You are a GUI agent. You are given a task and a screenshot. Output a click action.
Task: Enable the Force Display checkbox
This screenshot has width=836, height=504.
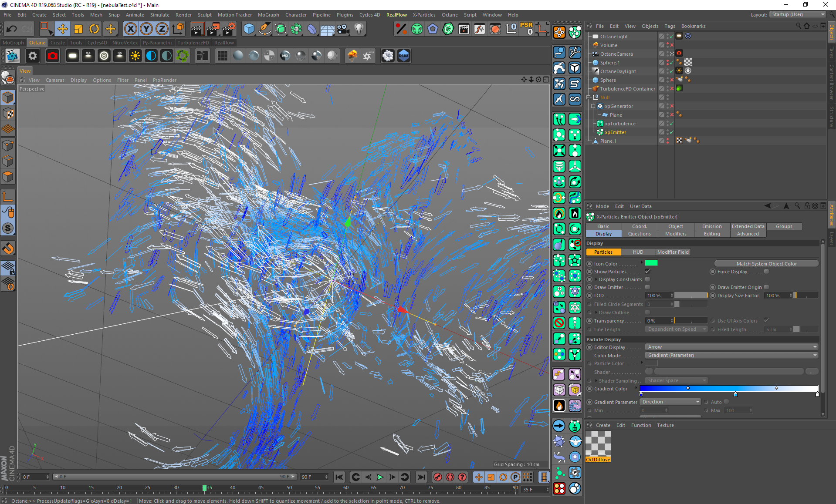coord(766,272)
